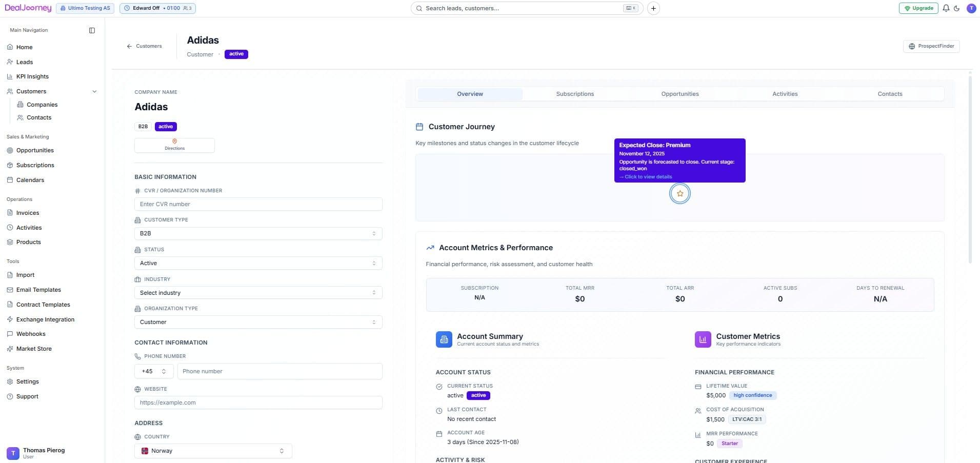Click the Account Summary blue icon

tap(444, 339)
